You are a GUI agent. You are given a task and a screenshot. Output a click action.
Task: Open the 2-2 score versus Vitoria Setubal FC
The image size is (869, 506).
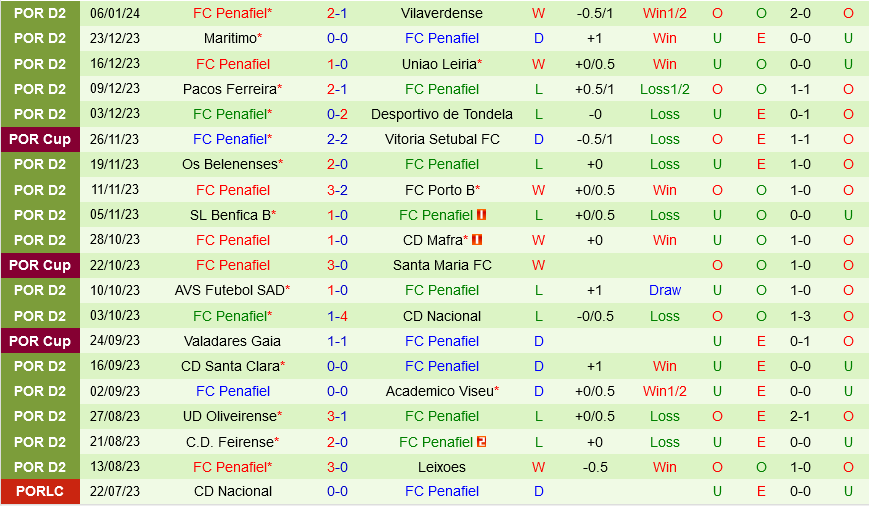(337, 139)
